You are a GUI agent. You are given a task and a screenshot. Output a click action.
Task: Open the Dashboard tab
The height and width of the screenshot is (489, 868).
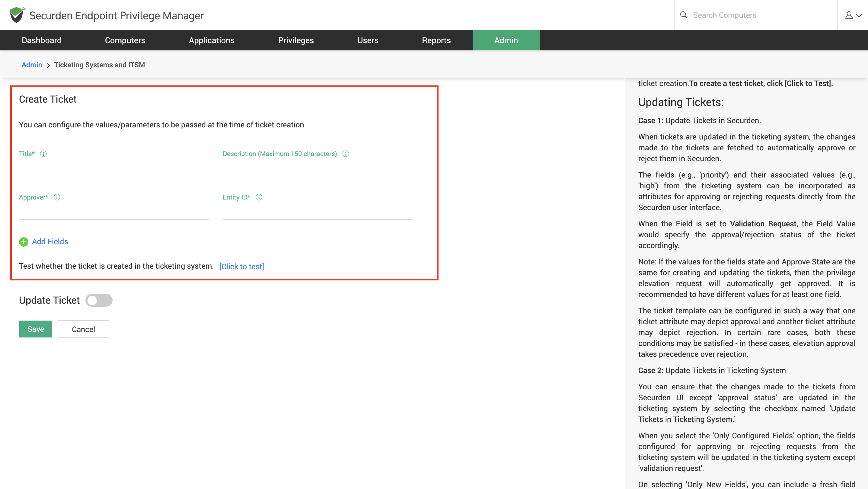click(x=41, y=40)
